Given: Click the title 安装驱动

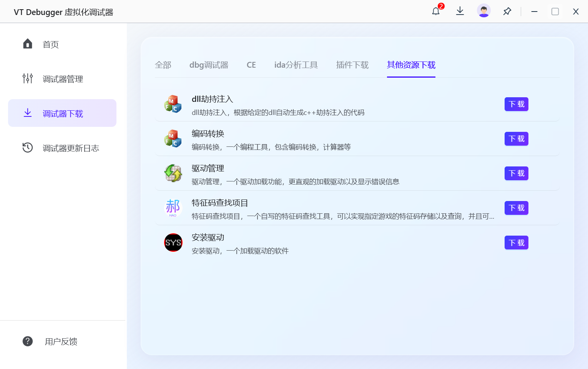Looking at the screenshot, I should coord(208,238).
